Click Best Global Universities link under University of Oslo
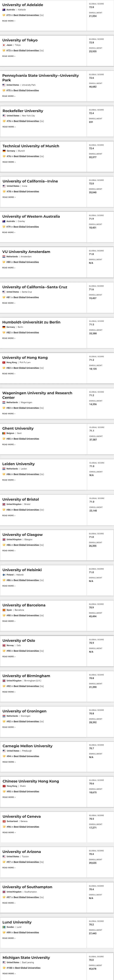Viewport: 114px width, 980px height. click(x=26, y=651)
